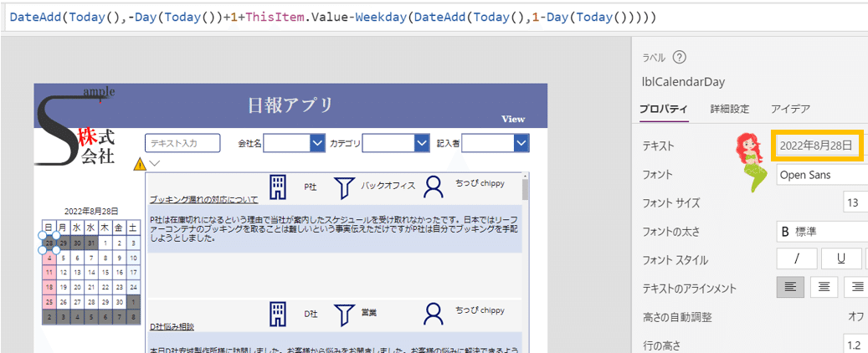Click the テキスト入力 search field
868x353 pixels.
pos(182,143)
